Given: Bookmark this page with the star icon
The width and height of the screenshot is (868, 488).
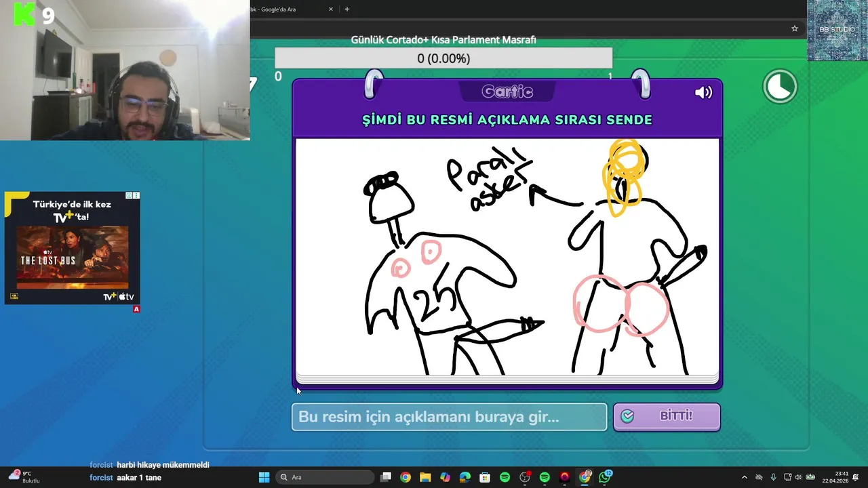Looking at the screenshot, I should tap(795, 28).
